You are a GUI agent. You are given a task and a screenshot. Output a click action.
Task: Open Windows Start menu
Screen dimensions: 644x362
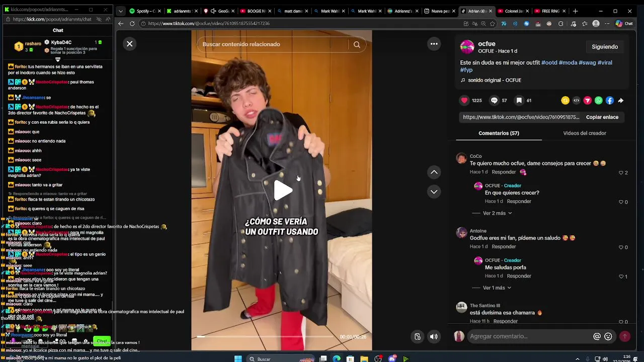click(238, 359)
